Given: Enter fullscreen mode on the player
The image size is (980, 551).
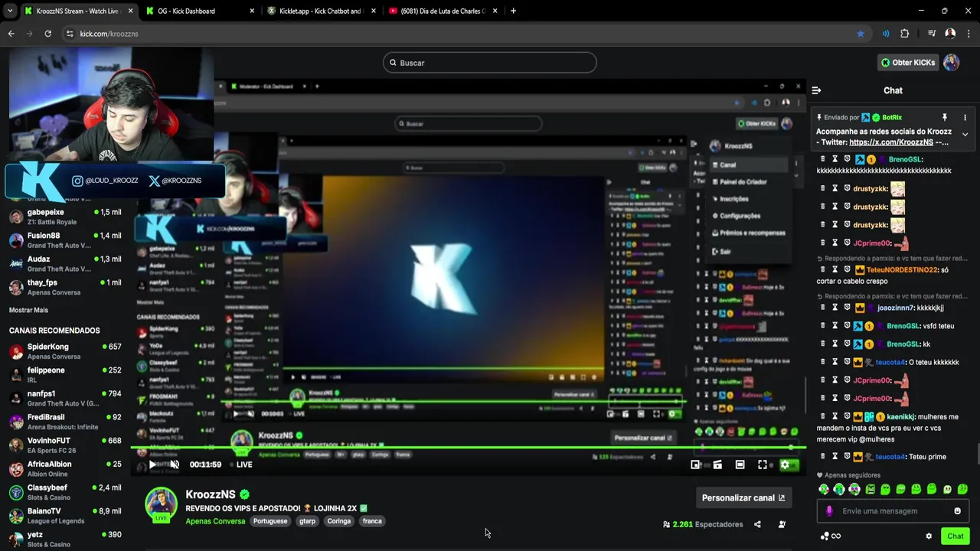Looking at the screenshot, I should (763, 465).
